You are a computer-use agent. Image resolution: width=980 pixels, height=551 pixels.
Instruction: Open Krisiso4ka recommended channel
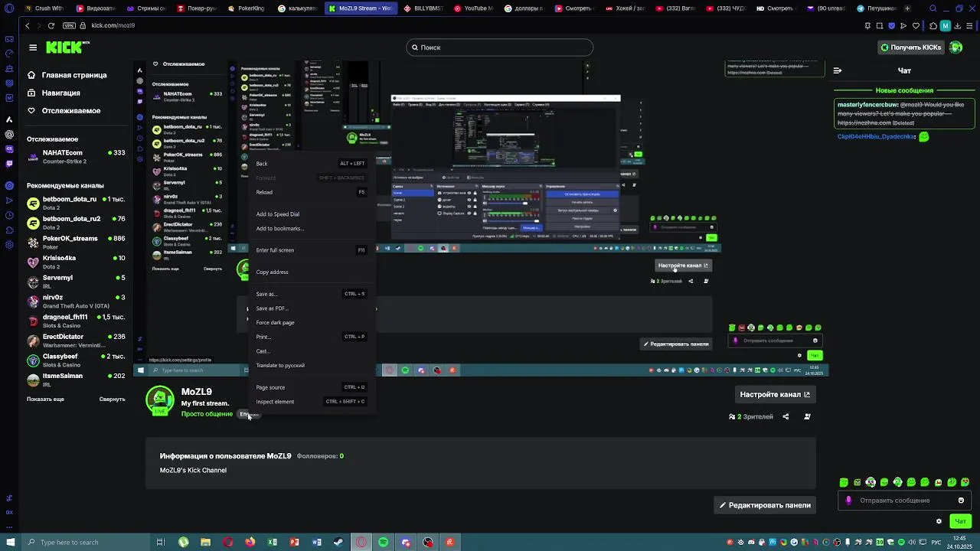point(76,262)
